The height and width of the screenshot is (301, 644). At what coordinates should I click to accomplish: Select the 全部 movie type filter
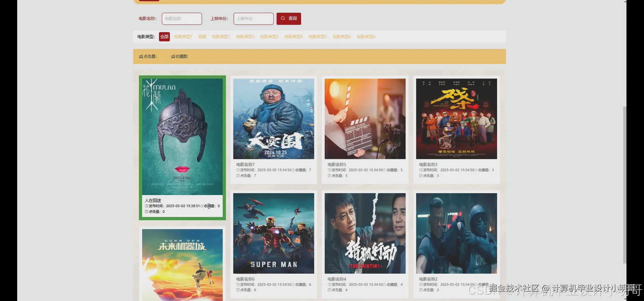(164, 37)
